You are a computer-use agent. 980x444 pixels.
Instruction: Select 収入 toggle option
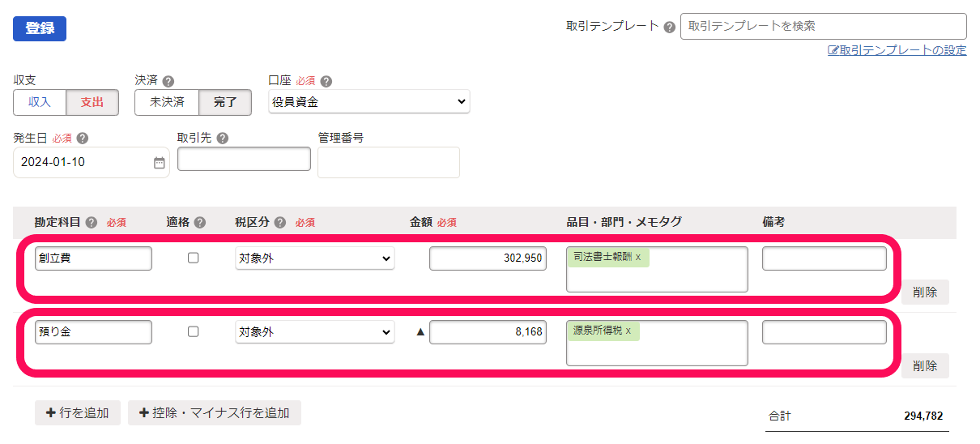point(40,103)
